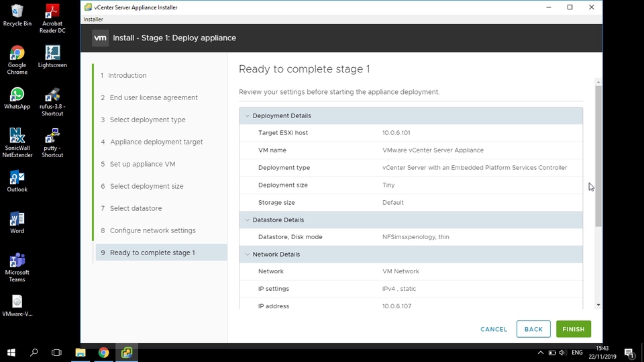Click the 10.0.6.101 ESXi host value
The height and width of the screenshot is (362, 644).
(396, 133)
